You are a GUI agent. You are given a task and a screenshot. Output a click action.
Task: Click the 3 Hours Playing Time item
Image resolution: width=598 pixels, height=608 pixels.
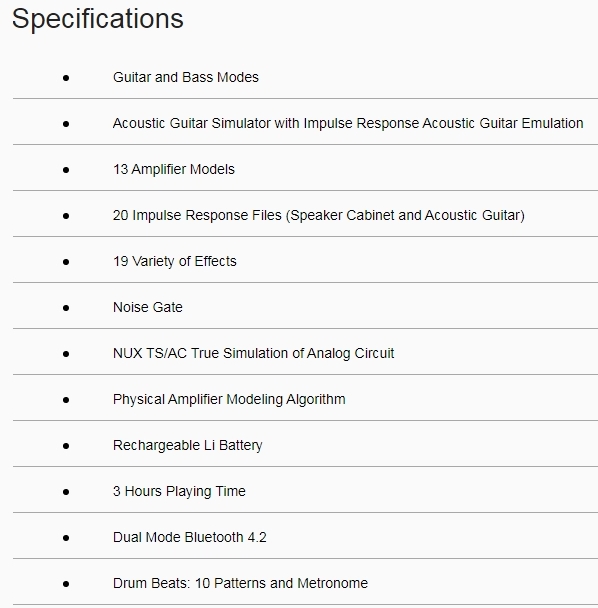179,491
